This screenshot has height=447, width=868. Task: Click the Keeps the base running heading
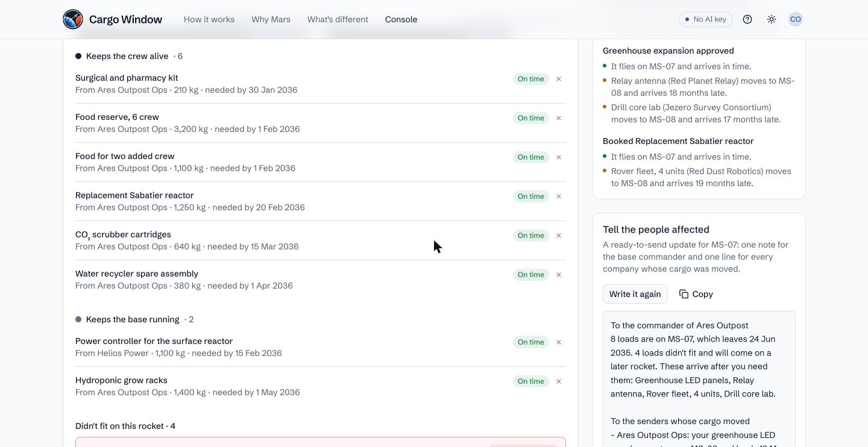pos(133,319)
